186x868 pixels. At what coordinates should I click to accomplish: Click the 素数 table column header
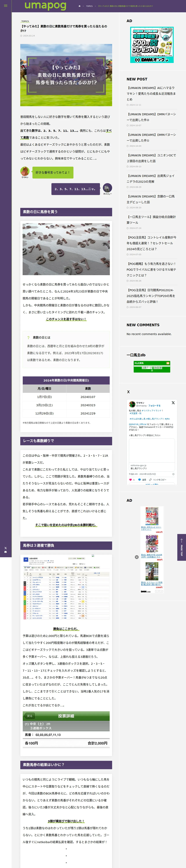click(x=88, y=389)
